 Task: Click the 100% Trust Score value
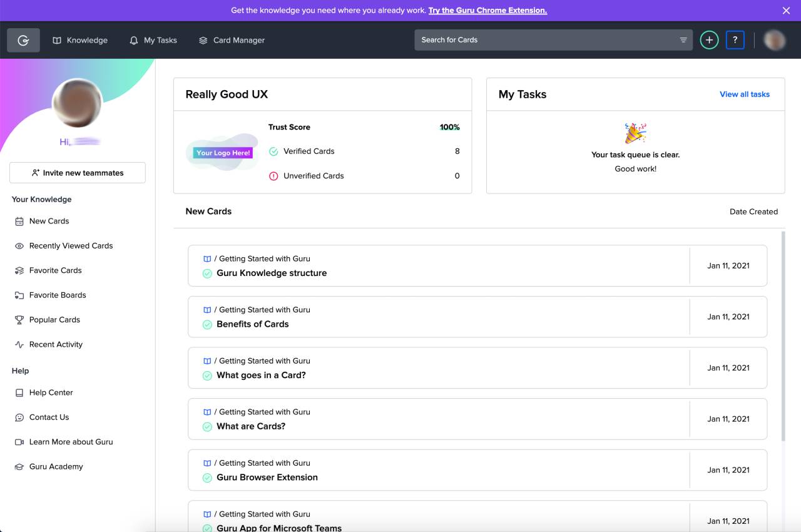pyautogui.click(x=450, y=127)
